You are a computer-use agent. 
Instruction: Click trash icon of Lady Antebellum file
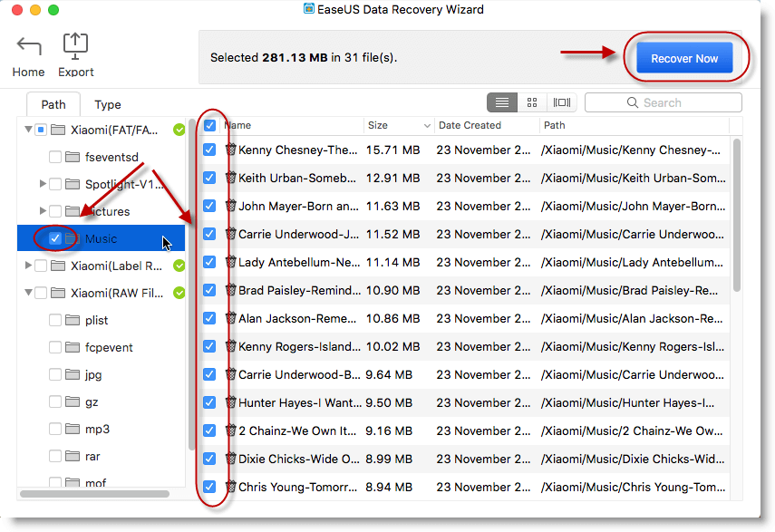click(231, 262)
